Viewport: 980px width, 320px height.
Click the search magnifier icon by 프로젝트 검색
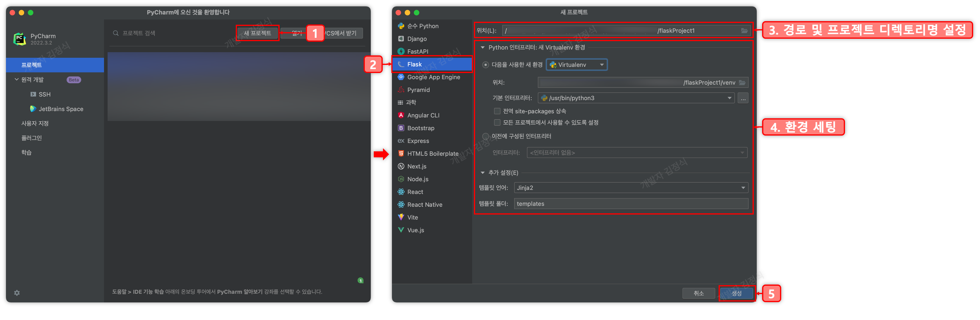click(116, 33)
